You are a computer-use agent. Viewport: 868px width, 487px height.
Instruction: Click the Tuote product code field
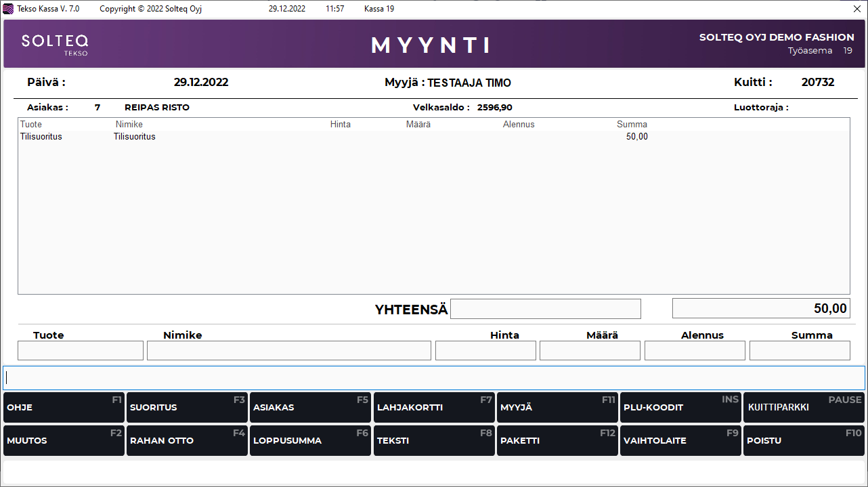81,351
